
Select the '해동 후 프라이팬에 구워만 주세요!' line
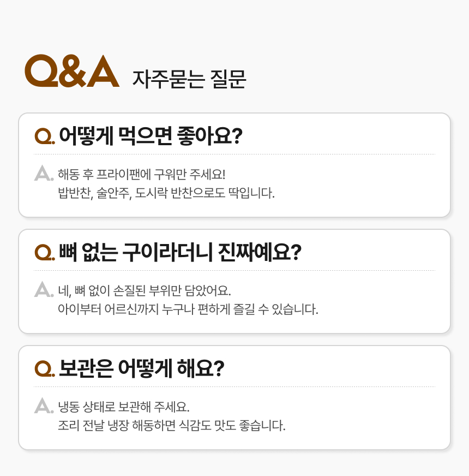click(x=141, y=175)
